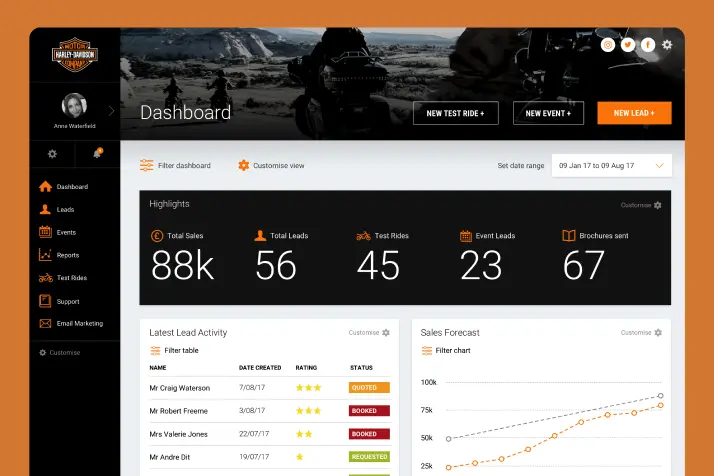This screenshot has width=714, height=476.
Task: Sort by the RATING column header
Action: click(x=306, y=368)
